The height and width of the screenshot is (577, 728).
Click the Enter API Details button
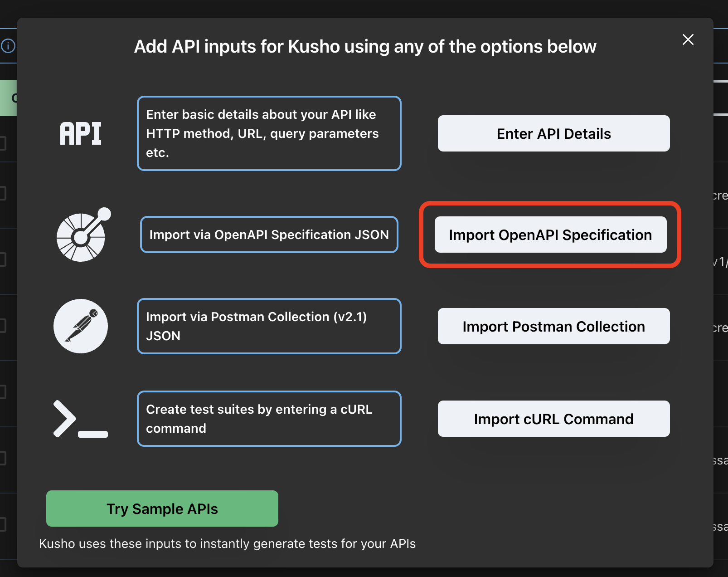(x=553, y=133)
